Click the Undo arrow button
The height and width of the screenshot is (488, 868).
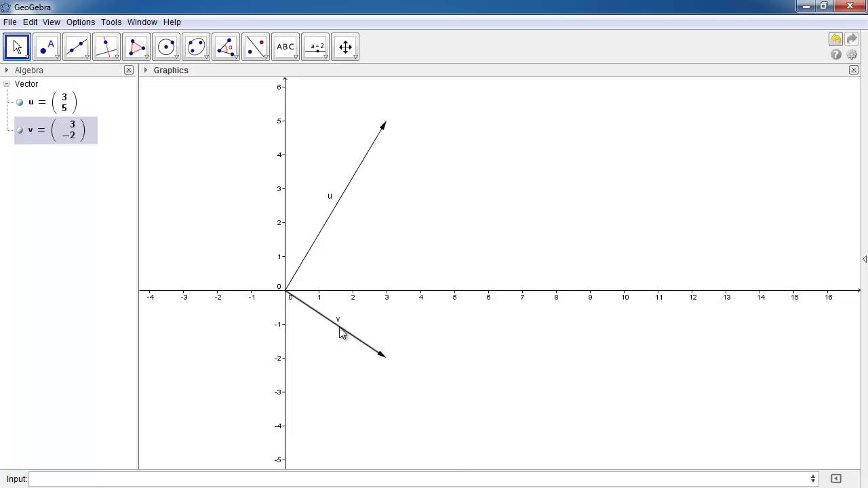(x=835, y=39)
